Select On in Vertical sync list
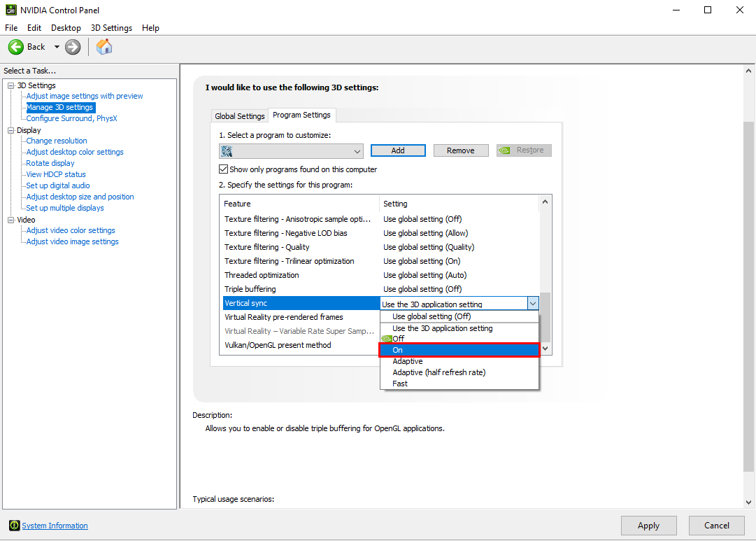 click(459, 350)
